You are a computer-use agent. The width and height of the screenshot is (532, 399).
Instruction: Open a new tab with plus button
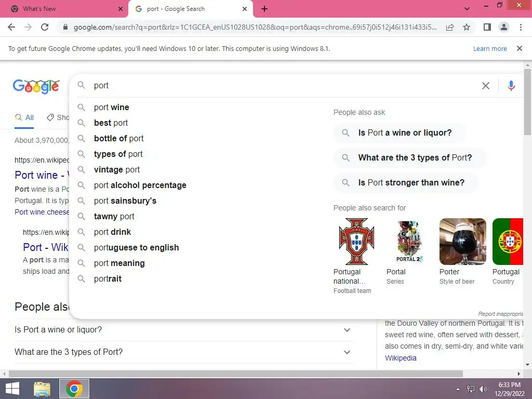[264, 9]
